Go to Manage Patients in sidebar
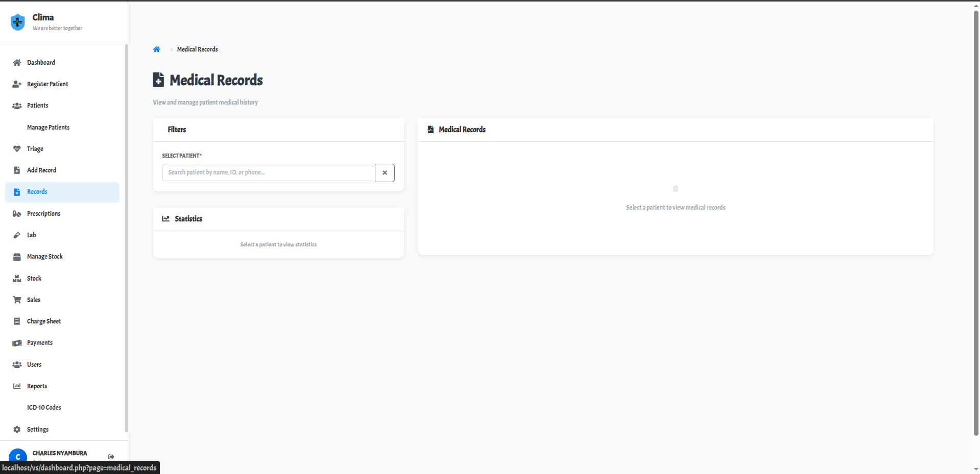 click(62, 128)
